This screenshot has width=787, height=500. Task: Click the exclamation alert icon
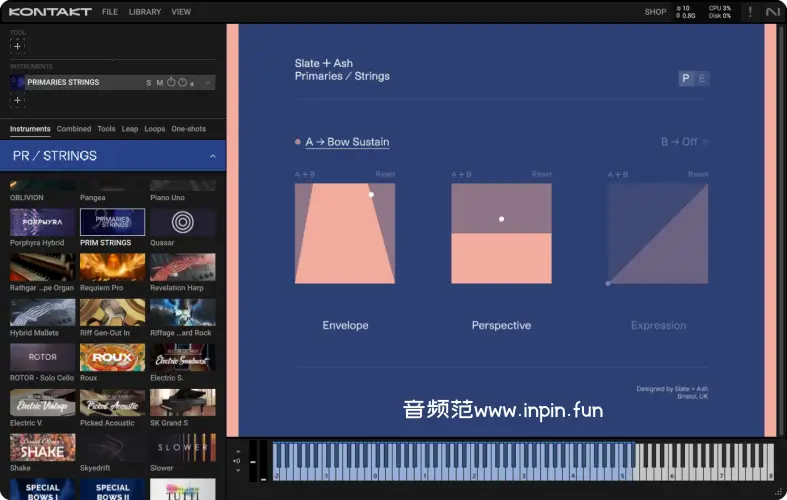click(x=750, y=12)
